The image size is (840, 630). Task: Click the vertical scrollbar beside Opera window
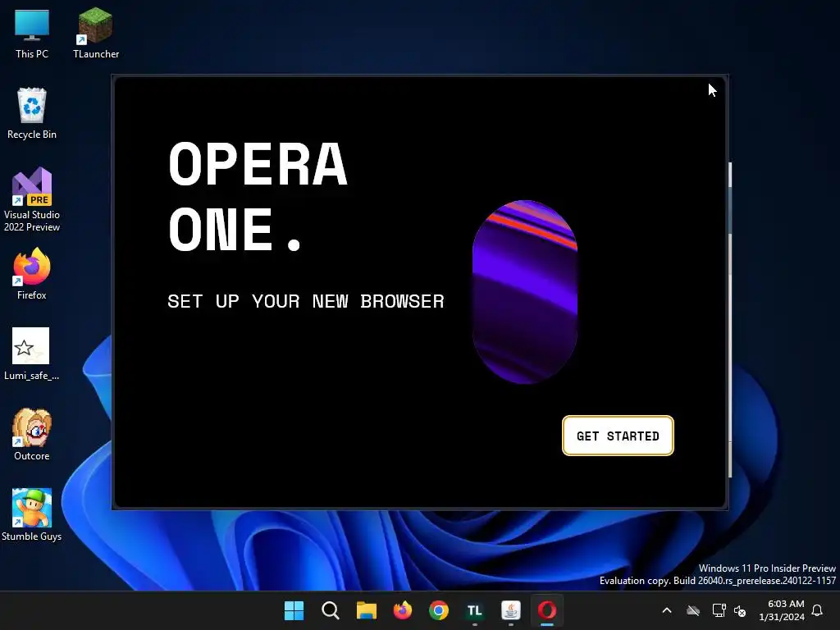pyautogui.click(x=730, y=320)
